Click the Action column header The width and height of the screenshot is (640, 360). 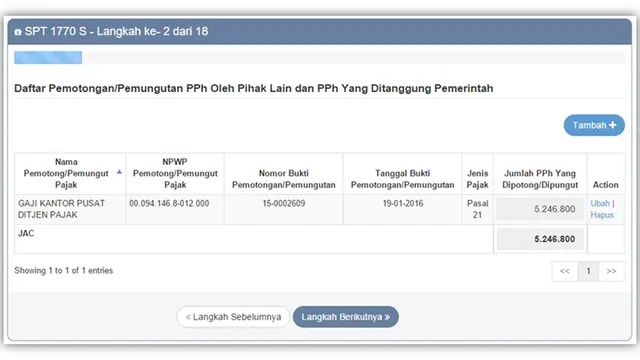point(605,173)
